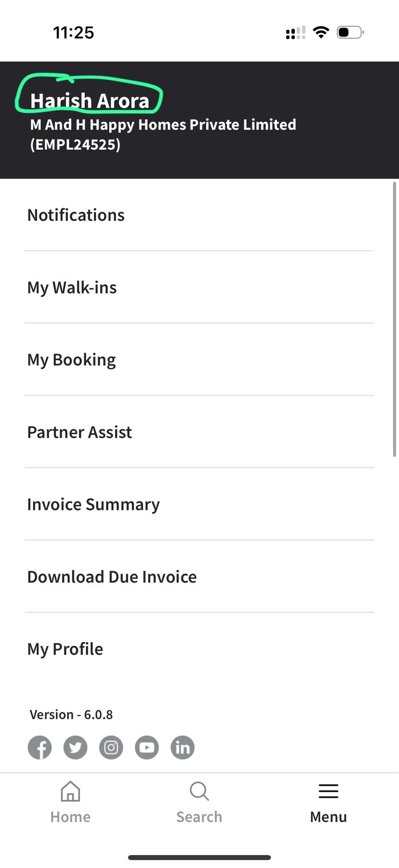Image resolution: width=399 pixels, height=868 pixels.
Task: Tap the Version 6.0.8 label
Action: (x=71, y=714)
